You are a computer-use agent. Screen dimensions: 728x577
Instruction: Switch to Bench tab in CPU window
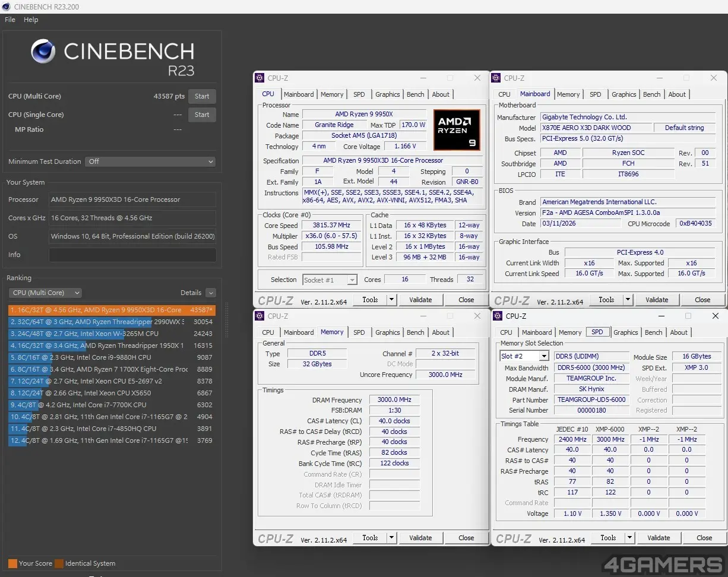tap(416, 94)
